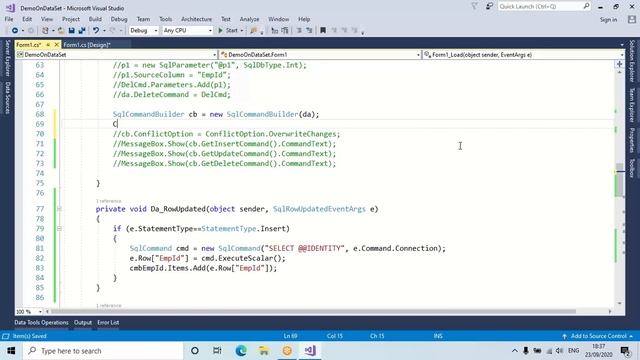Collapse the if StatementType block outline
This screenshot has width=640, height=360.
click(59, 229)
